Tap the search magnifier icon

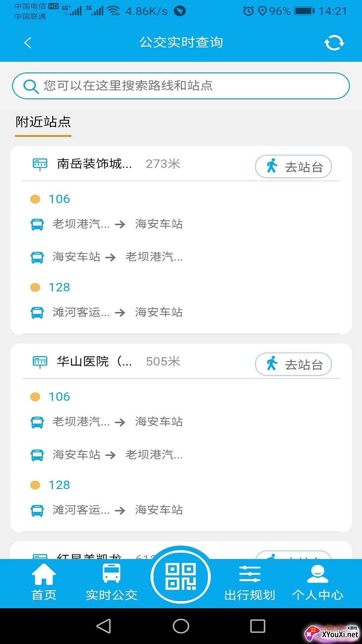pyautogui.click(x=31, y=86)
